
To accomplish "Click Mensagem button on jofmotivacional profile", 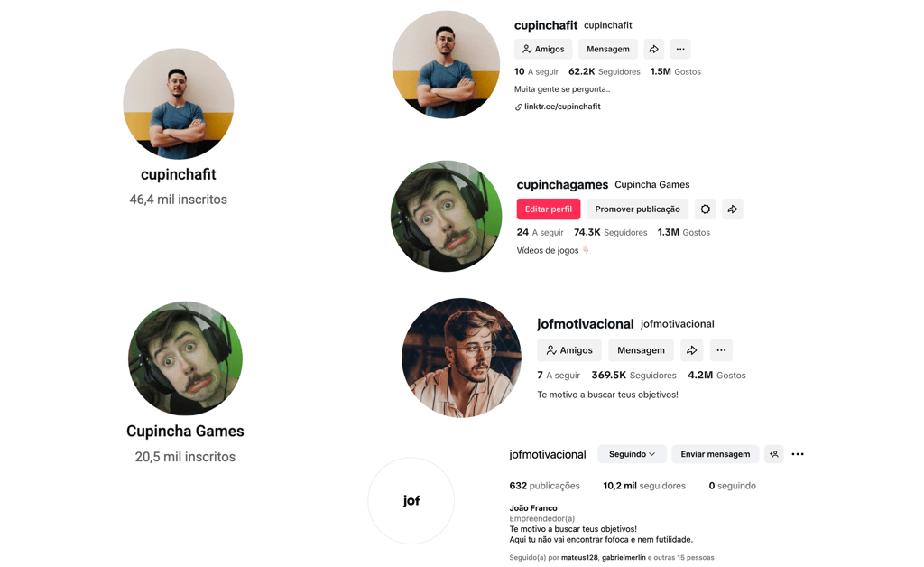I will tap(642, 350).
